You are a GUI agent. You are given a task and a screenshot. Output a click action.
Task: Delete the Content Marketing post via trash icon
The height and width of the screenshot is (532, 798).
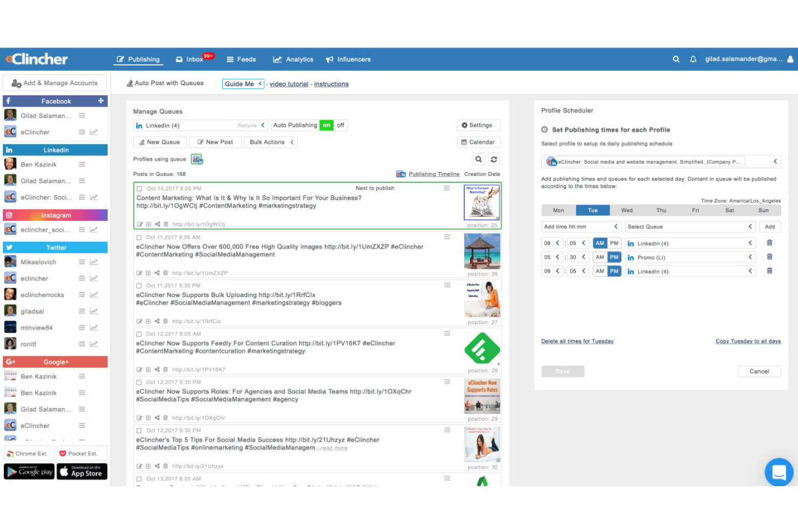coord(166,224)
